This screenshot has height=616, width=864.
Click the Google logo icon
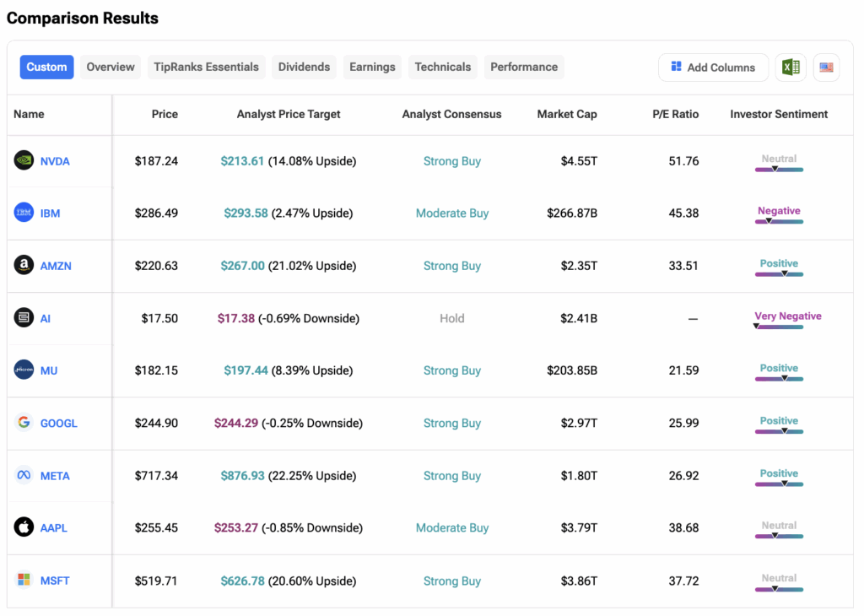tap(24, 423)
